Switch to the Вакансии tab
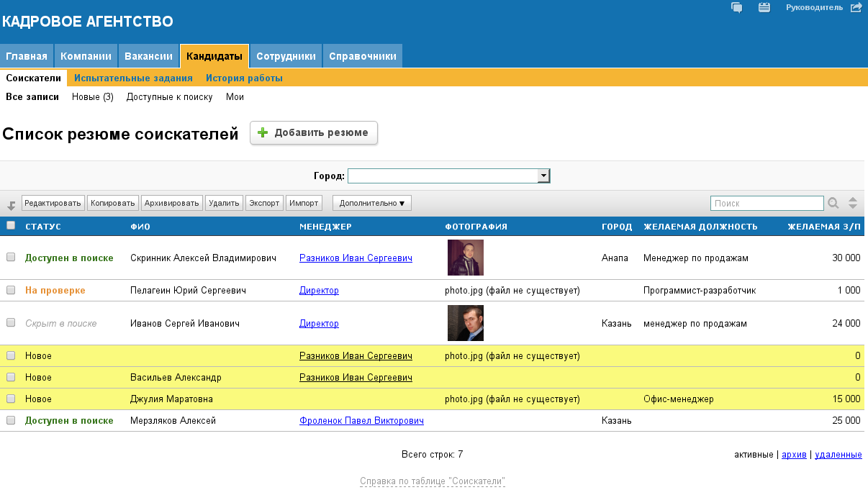Screen dimensions: 868x495 coord(148,56)
